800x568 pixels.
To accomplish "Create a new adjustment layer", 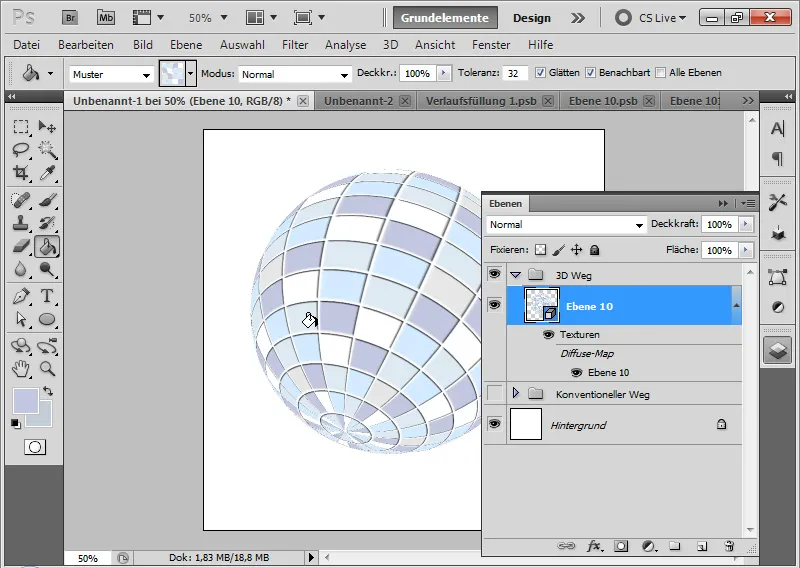I will [648, 546].
